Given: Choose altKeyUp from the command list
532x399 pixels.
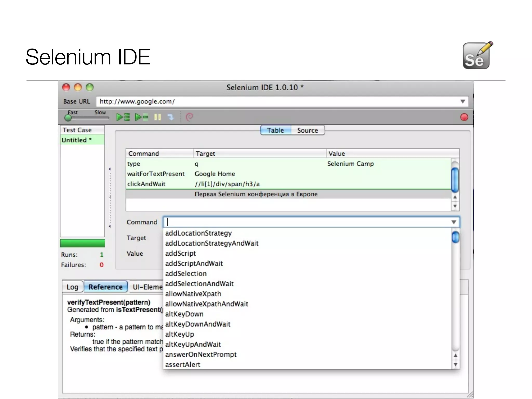Looking at the screenshot, I should [x=307, y=334].
